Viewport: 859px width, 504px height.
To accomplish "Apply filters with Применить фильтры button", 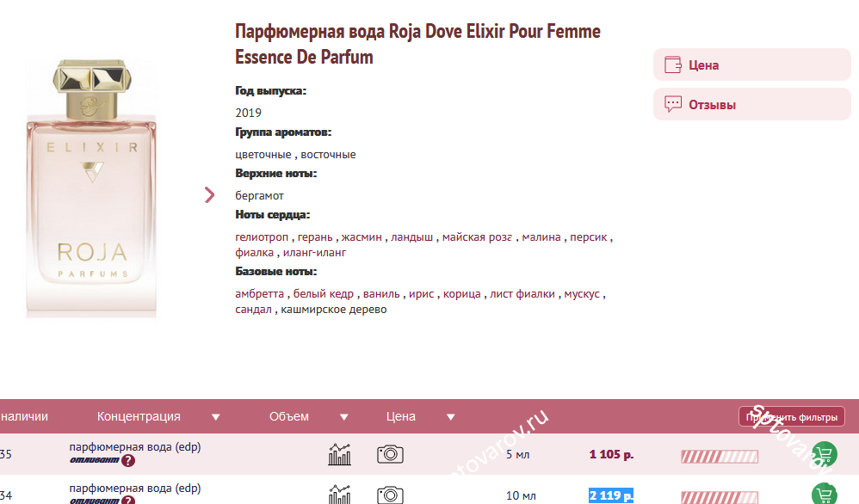I will pyautogui.click(x=792, y=417).
